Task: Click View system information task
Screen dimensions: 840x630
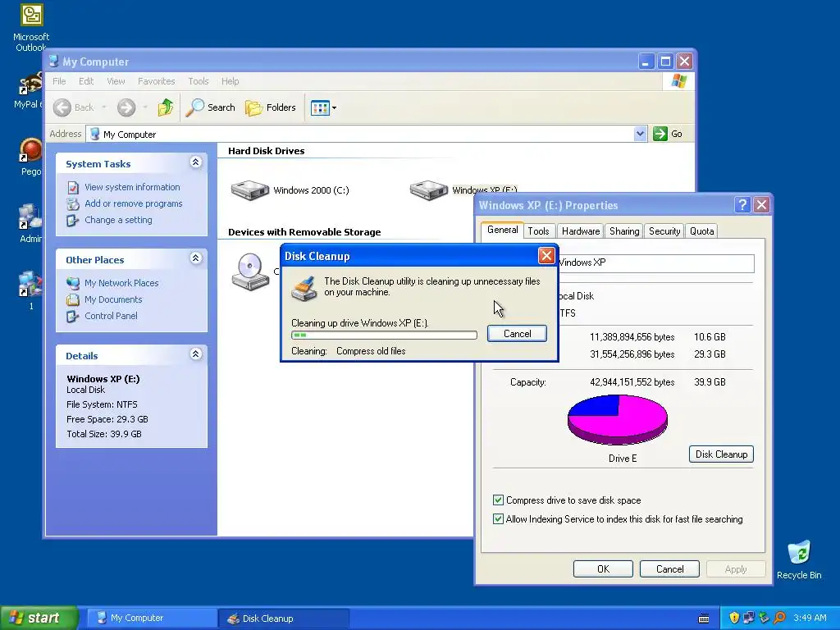Action: [132, 187]
